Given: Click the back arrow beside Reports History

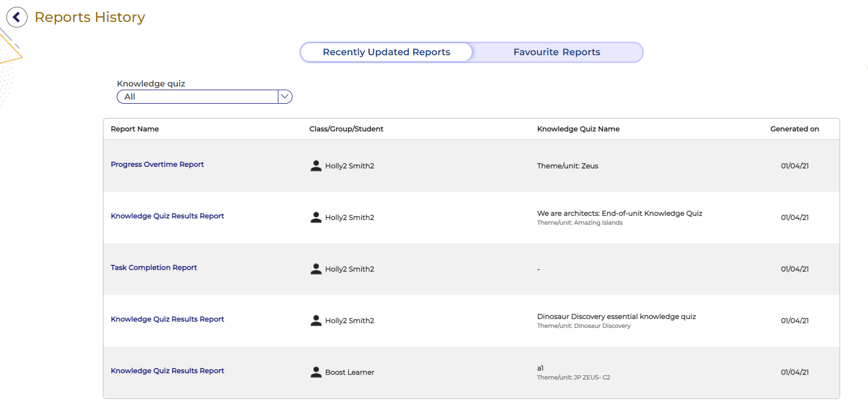Looking at the screenshot, I should pos(17,17).
